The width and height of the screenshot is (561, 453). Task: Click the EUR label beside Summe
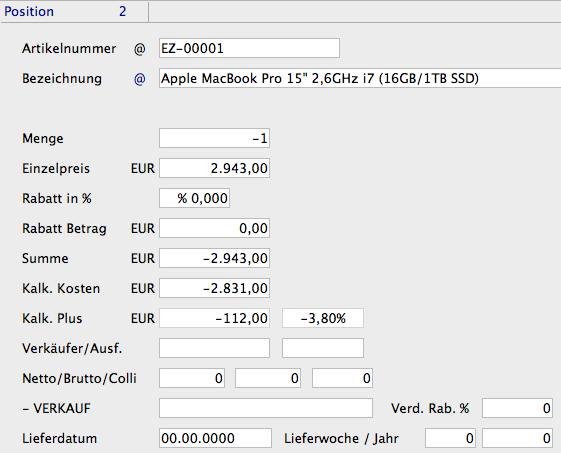click(143, 258)
